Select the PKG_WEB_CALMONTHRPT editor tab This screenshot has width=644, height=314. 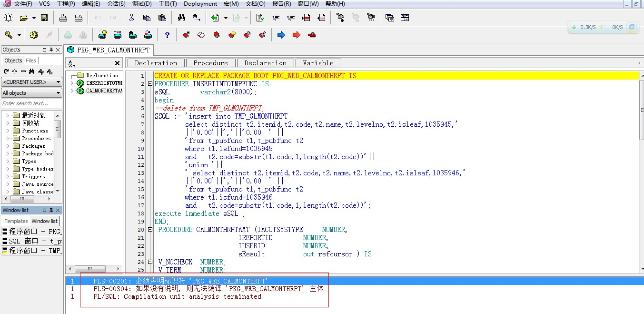109,50
